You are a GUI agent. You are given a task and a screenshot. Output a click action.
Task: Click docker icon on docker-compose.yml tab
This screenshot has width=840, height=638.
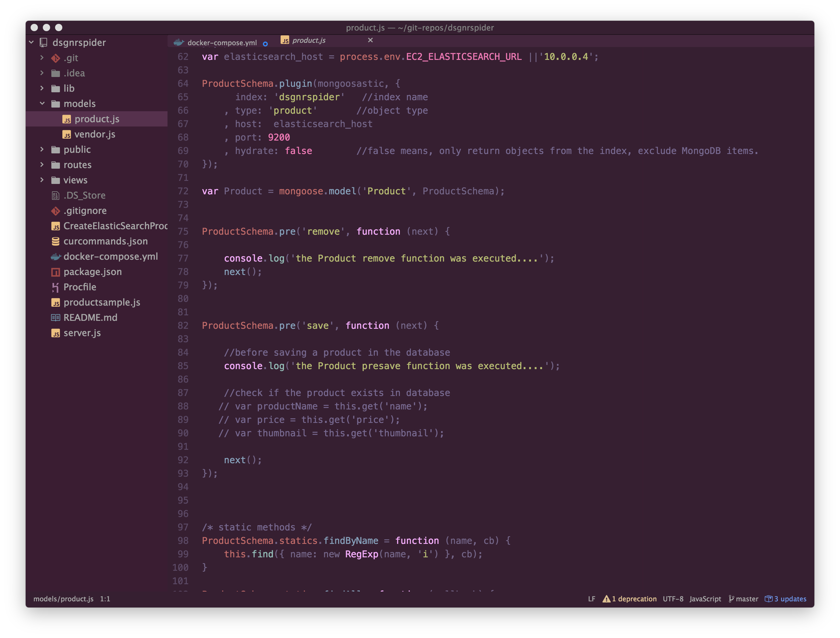coord(179,42)
